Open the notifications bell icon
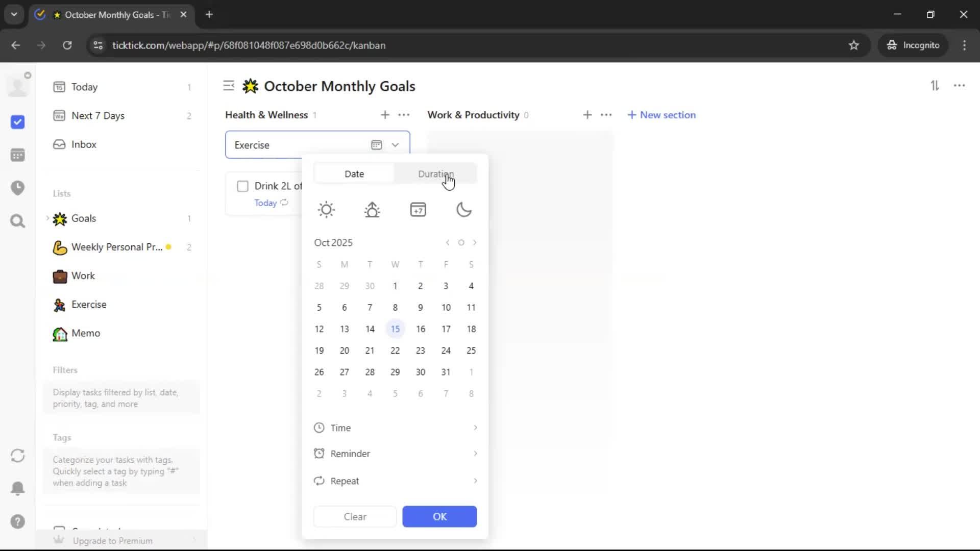The height and width of the screenshot is (551, 980). [x=18, y=488]
